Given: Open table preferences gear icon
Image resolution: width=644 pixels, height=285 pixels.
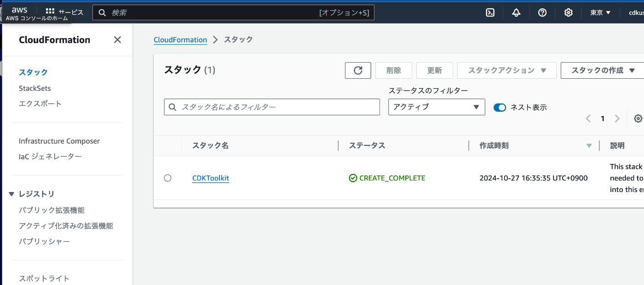Looking at the screenshot, I should [x=638, y=118].
